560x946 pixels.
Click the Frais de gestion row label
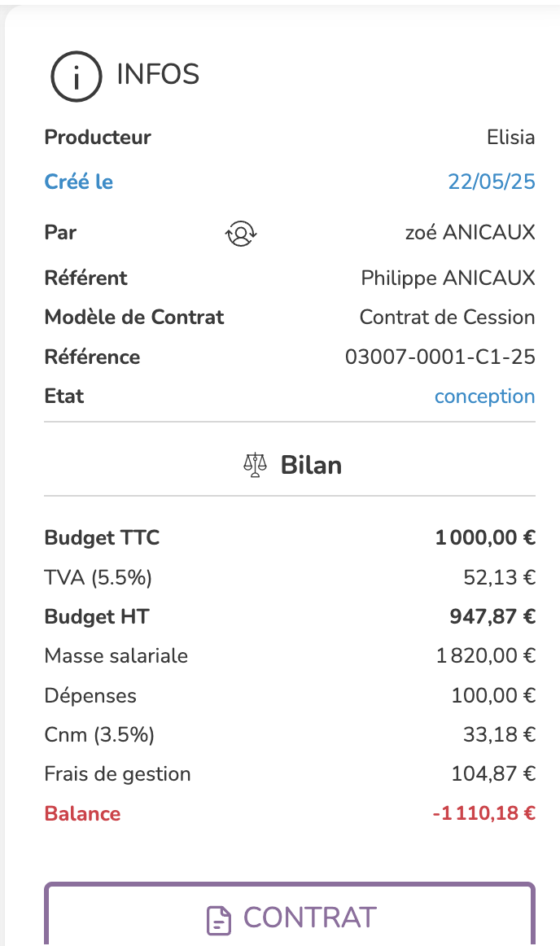click(117, 774)
